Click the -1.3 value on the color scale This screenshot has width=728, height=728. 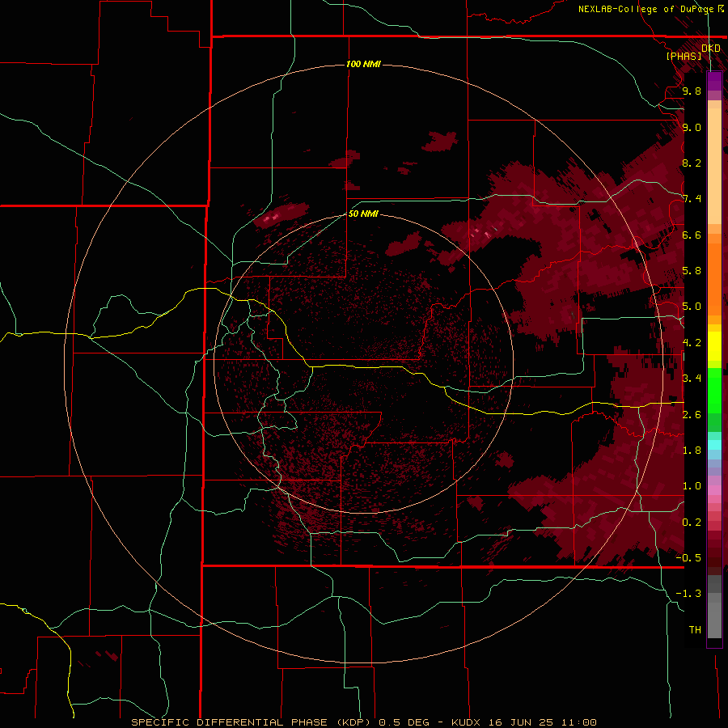688,594
